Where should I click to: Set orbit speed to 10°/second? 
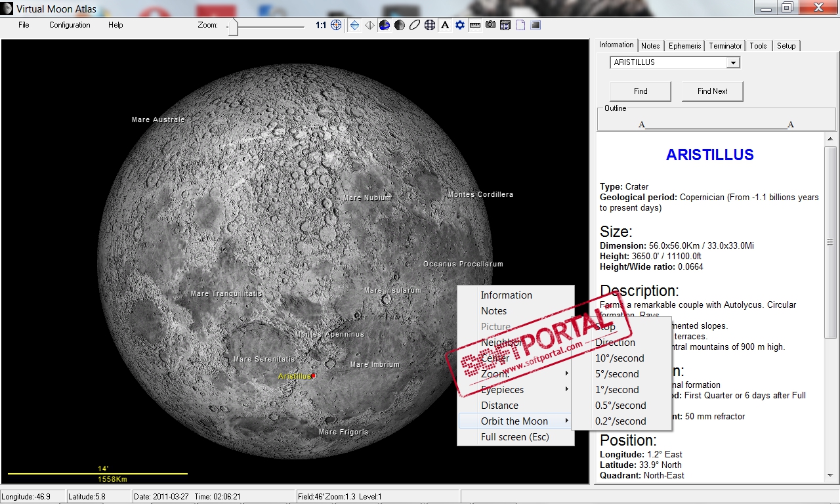click(621, 358)
